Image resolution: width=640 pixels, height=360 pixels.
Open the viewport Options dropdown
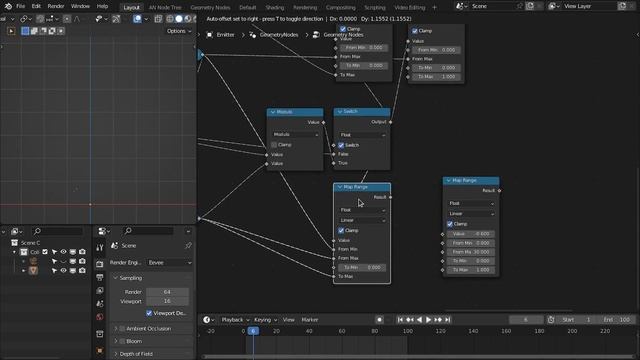point(179,31)
